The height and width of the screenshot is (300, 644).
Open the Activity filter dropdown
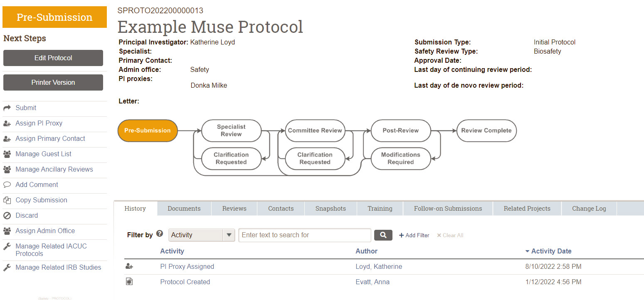click(x=201, y=235)
